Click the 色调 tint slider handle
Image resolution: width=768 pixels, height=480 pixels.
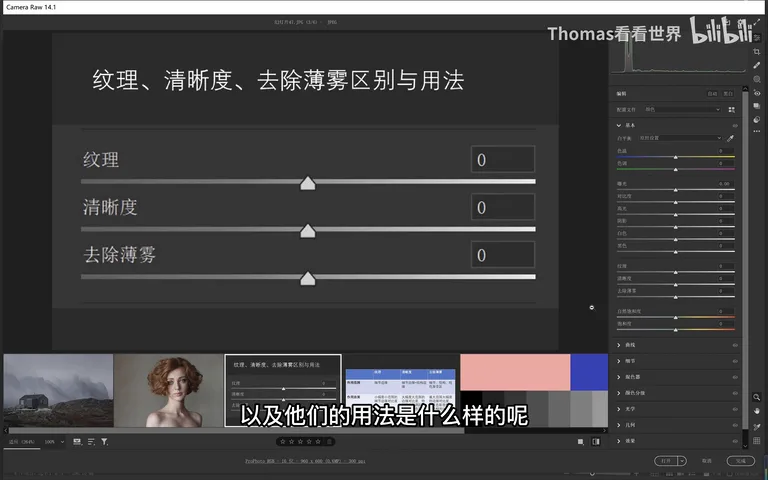point(675,169)
